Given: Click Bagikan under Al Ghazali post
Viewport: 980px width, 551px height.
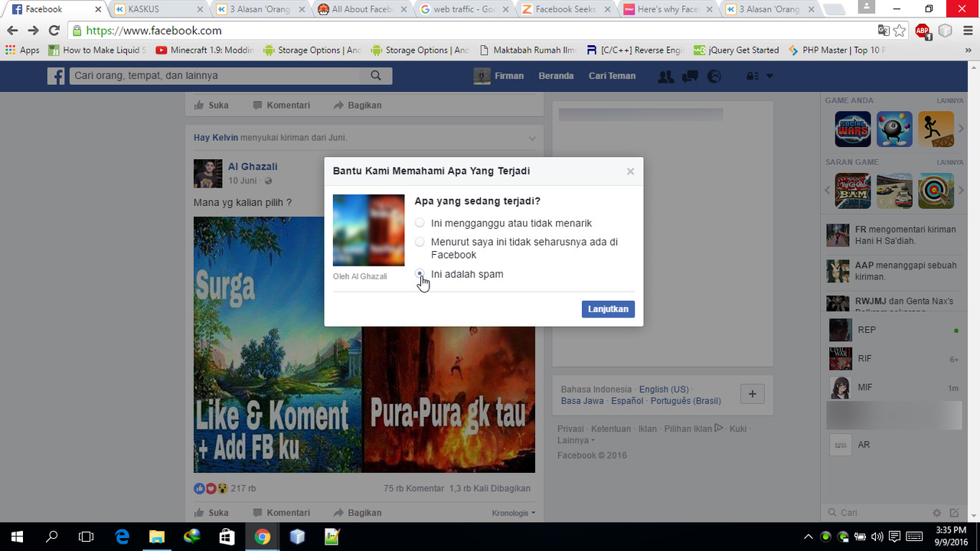Looking at the screenshot, I should [357, 513].
